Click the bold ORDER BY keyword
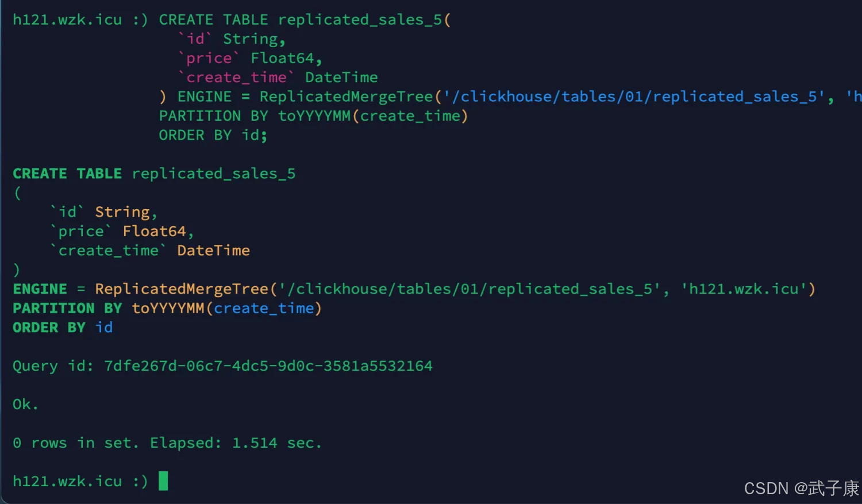 point(49,328)
